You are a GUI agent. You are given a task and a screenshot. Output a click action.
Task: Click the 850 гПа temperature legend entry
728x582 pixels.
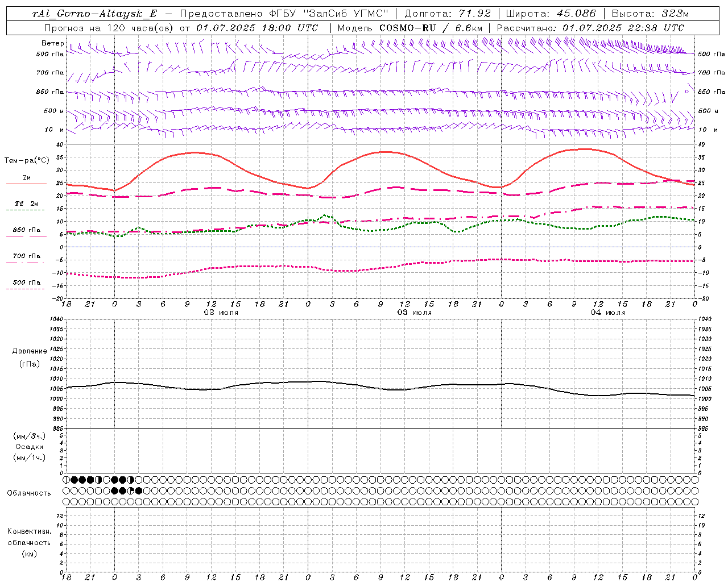27,230
